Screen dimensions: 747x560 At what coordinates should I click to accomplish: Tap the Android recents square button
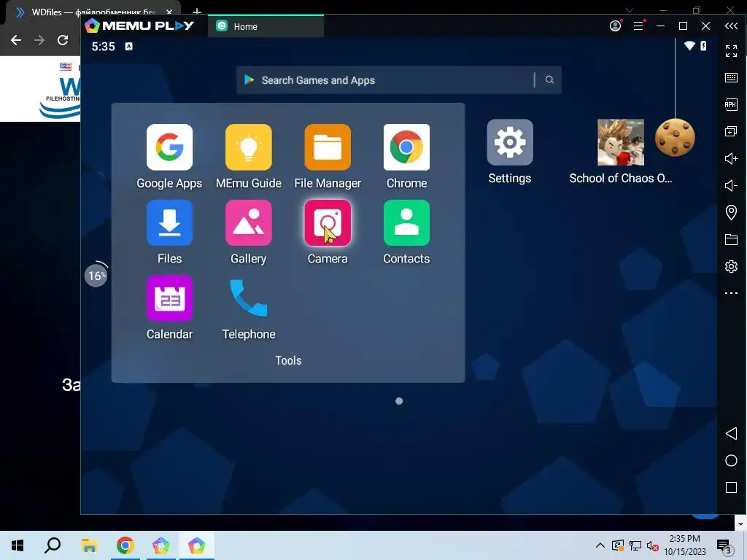click(x=731, y=487)
